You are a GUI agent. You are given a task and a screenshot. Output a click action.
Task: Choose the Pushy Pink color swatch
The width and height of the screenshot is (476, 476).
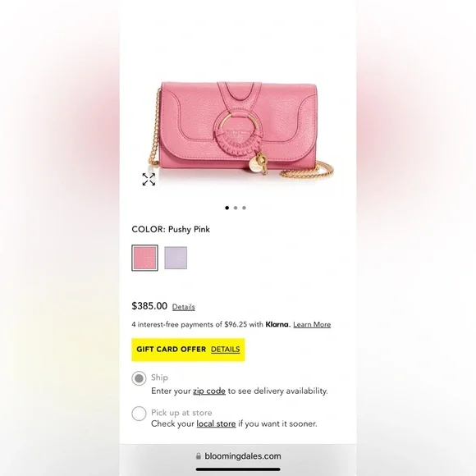point(144,258)
